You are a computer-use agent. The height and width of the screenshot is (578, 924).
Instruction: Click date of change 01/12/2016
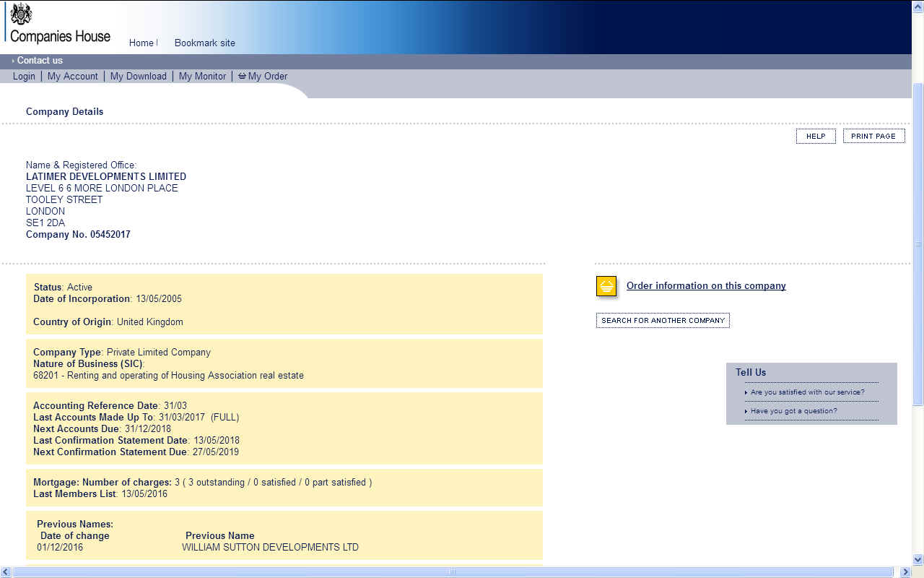tap(60, 548)
